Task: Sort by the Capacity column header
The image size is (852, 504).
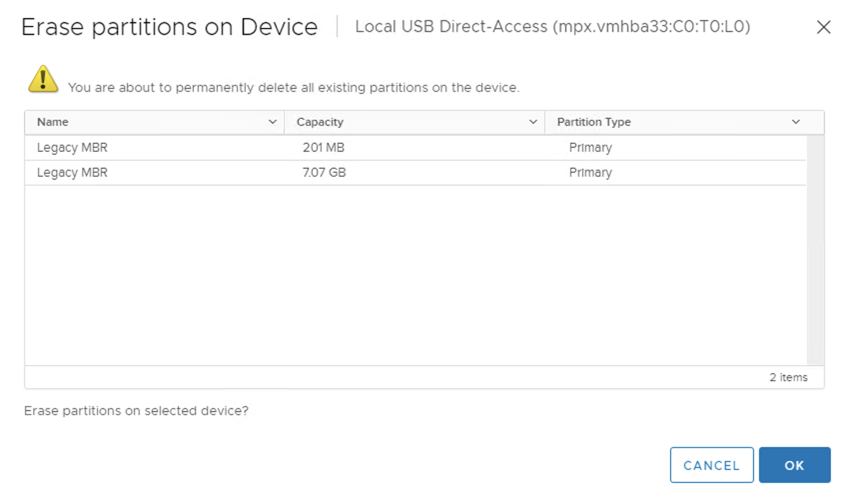Action: [x=320, y=122]
